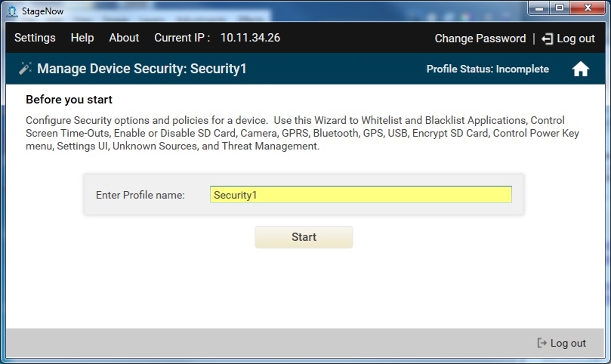The image size is (611, 364).
Task: Click the StageNow app icon in title bar
Action: pyautogui.click(x=11, y=11)
